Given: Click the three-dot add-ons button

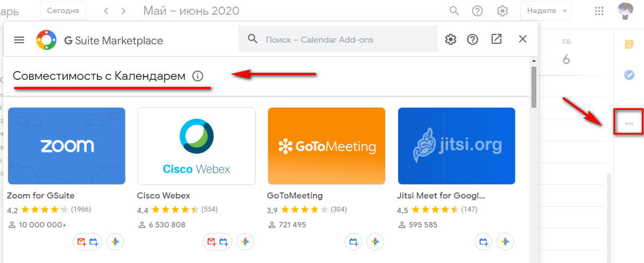Looking at the screenshot, I should (x=629, y=124).
